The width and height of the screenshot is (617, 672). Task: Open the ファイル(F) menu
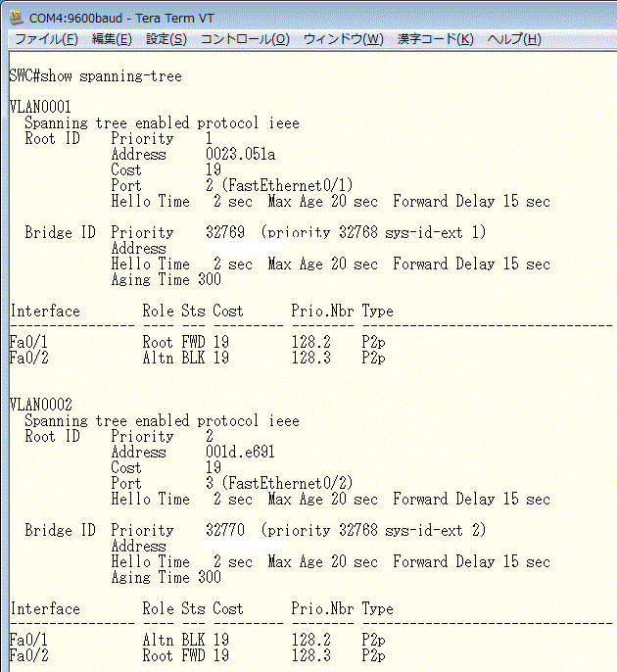coord(46,39)
